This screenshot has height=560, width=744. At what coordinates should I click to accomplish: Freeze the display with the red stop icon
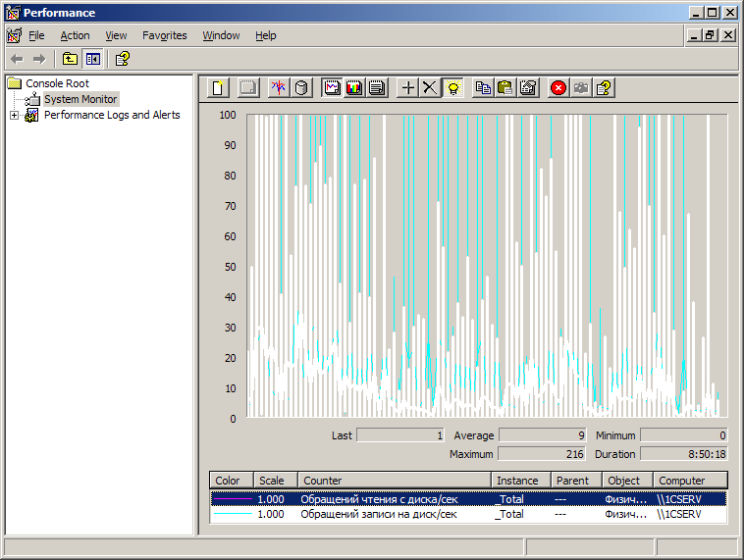[x=558, y=88]
